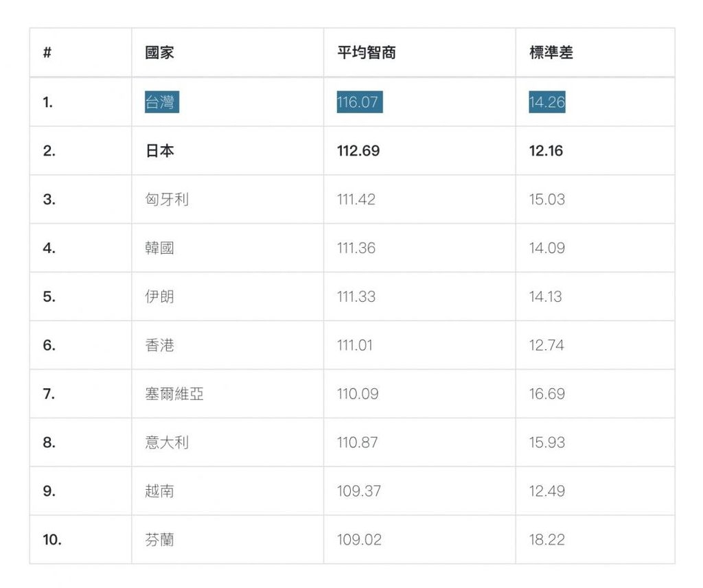The width and height of the screenshot is (703, 588).
Task: Select the 香港 table cell
Action: [159, 345]
